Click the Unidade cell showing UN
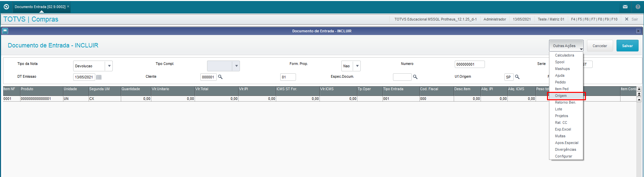The width and height of the screenshot is (644, 177). click(x=76, y=99)
